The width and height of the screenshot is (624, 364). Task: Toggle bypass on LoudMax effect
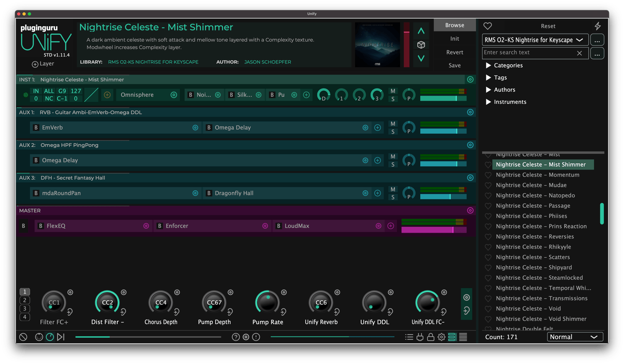(278, 226)
